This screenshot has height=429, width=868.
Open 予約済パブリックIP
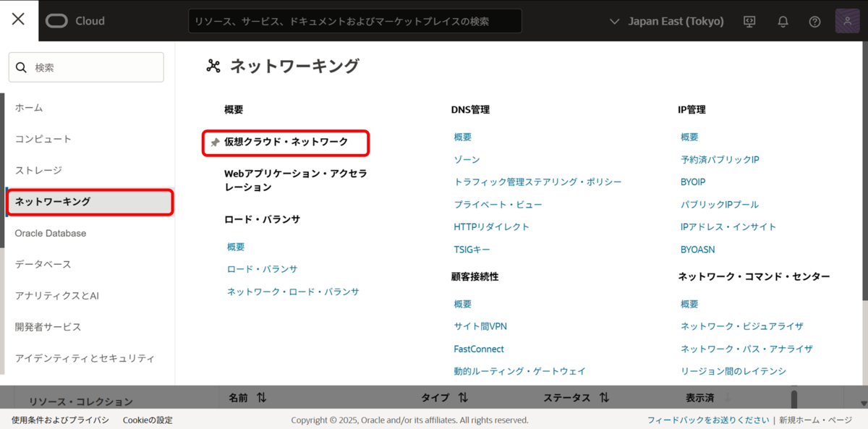tap(720, 159)
